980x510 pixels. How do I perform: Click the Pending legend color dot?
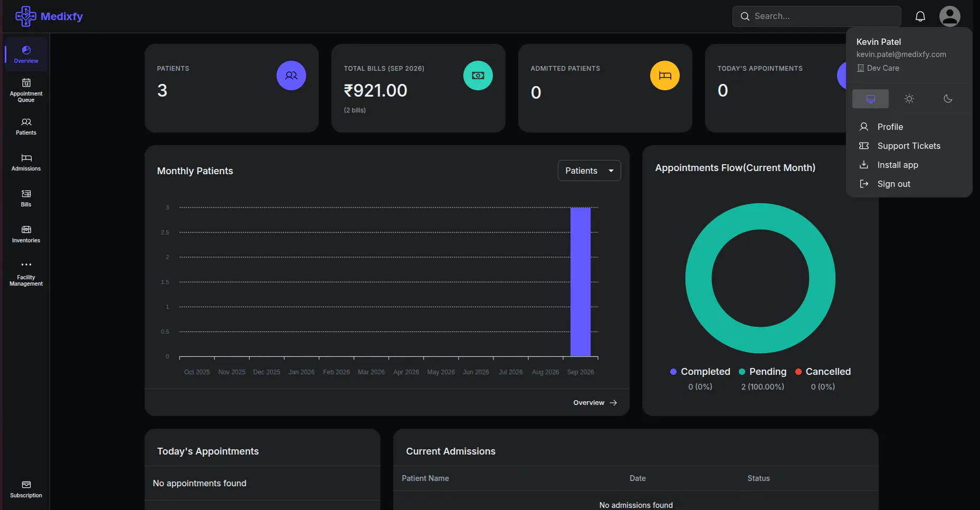pos(741,372)
